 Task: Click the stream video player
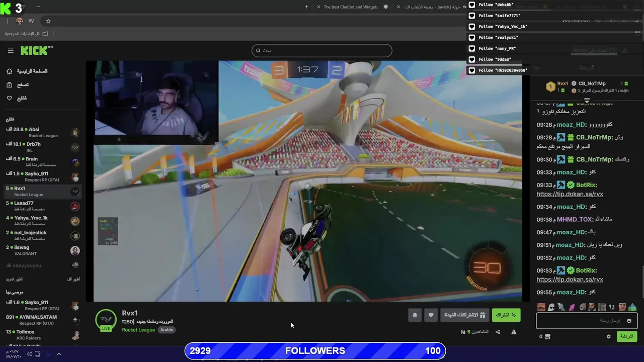[307, 181]
